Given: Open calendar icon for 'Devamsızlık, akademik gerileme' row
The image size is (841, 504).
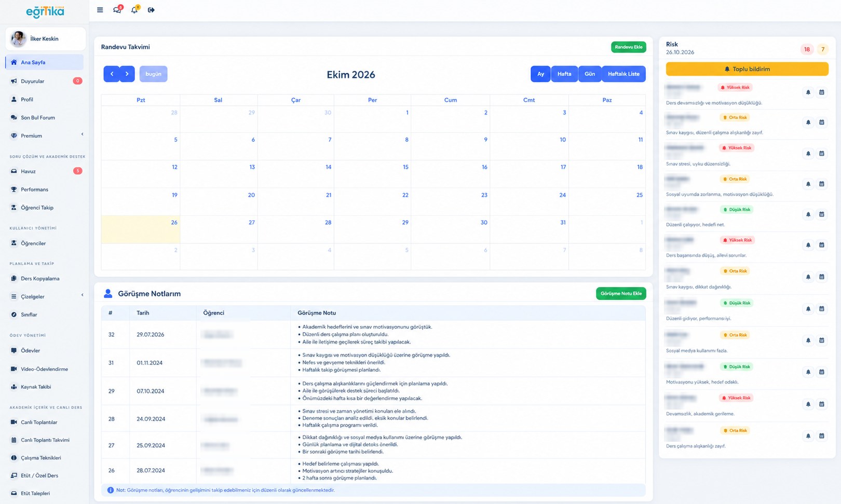Looking at the screenshot, I should (822, 404).
